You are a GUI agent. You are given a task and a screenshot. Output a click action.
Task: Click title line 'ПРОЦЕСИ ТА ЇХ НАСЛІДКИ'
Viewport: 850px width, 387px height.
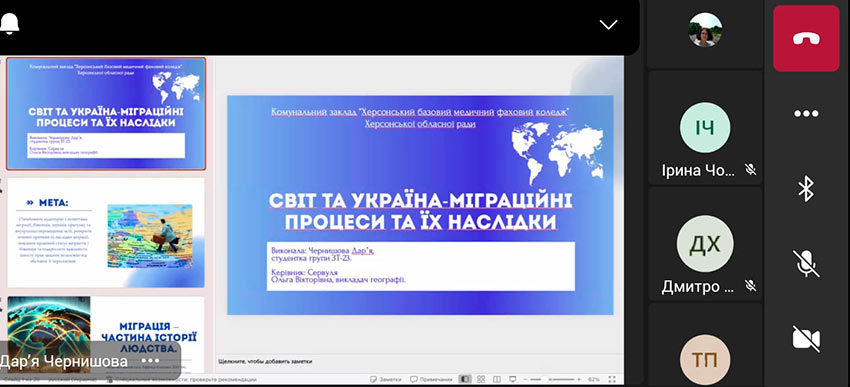coord(421,222)
